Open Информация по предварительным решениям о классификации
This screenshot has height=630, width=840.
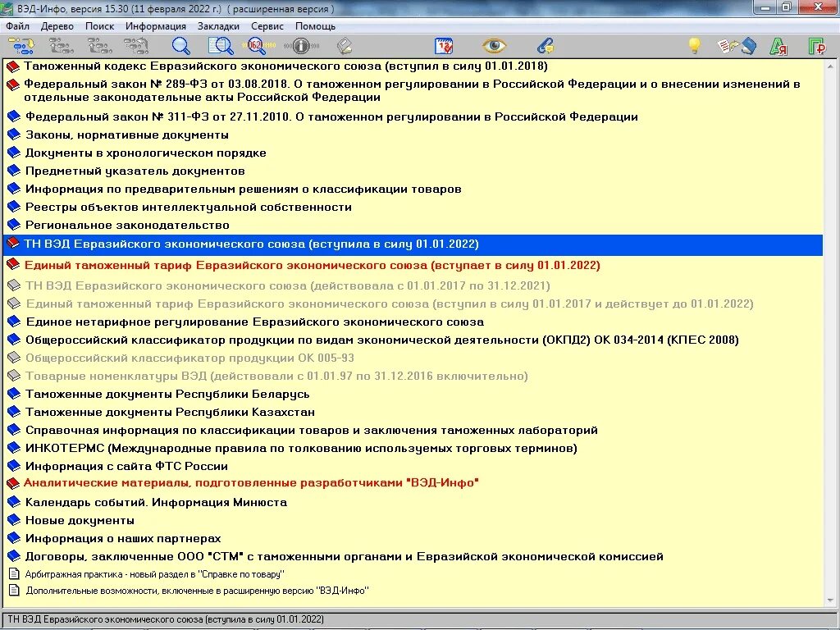(243, 189)
